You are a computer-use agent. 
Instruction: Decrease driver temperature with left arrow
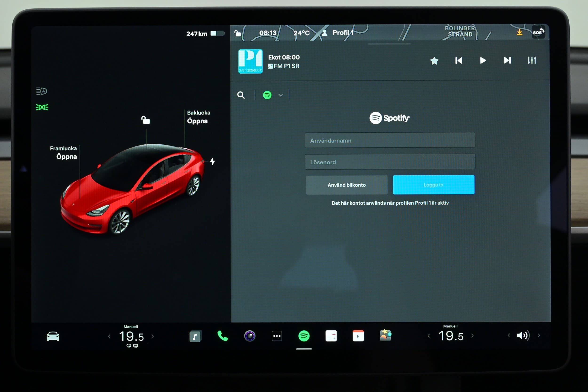pyautogui.click(x=109, y=336)
